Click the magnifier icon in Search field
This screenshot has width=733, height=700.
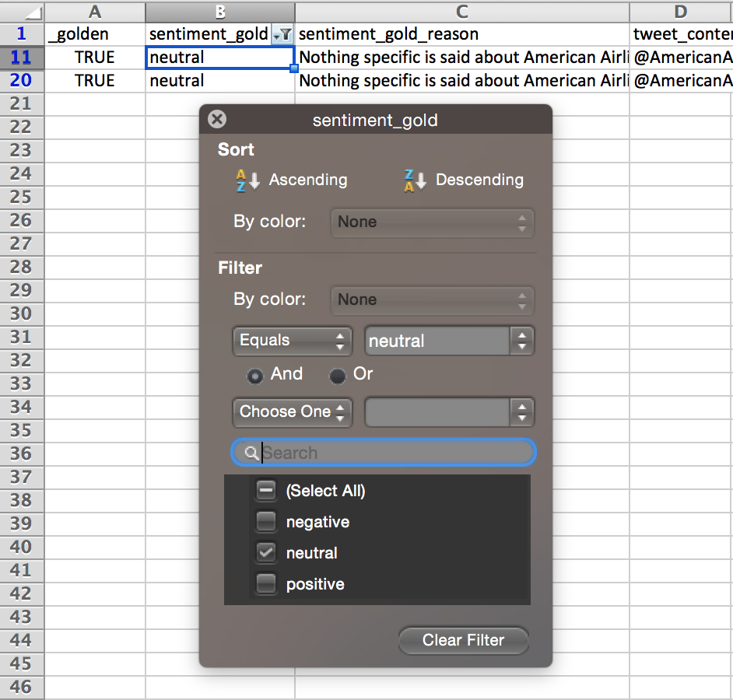coord(251,453)
